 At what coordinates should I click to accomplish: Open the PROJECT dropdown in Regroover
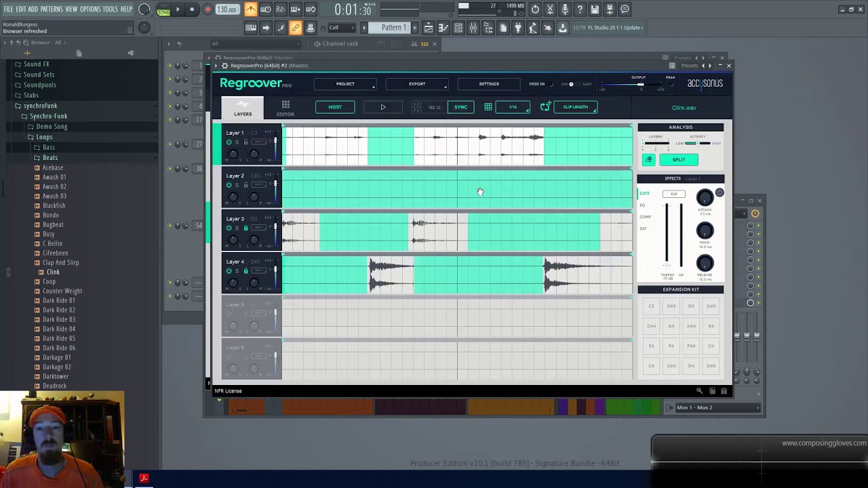pos(346,84)
